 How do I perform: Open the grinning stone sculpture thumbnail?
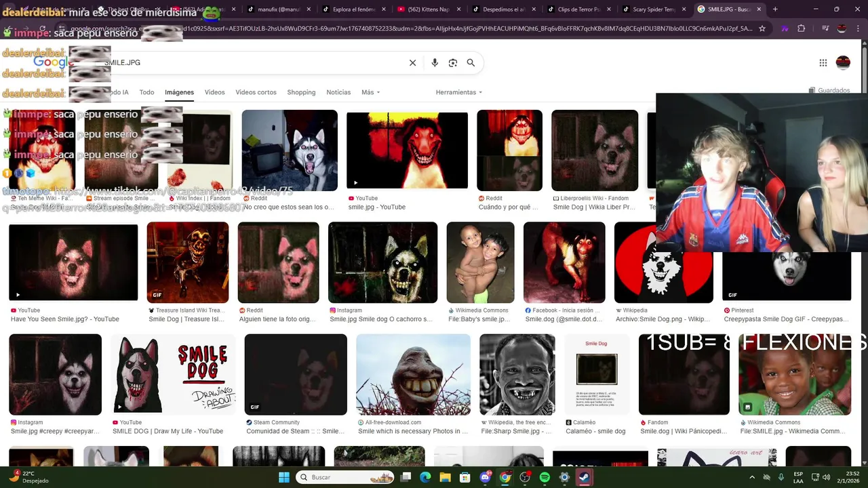coord(413,374)
